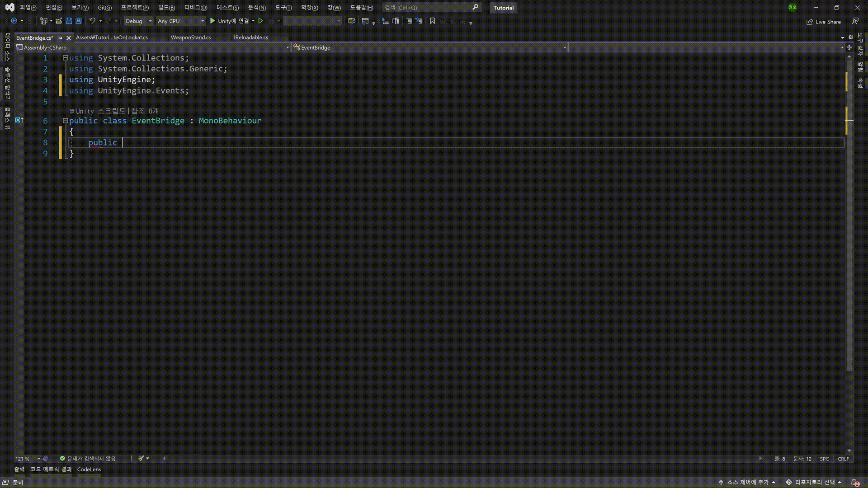Image resolution: width=868 pixels, height=488 pixels.
Task: Click the Navigate Backward arrow icon
Action: [x=14, y=21]
